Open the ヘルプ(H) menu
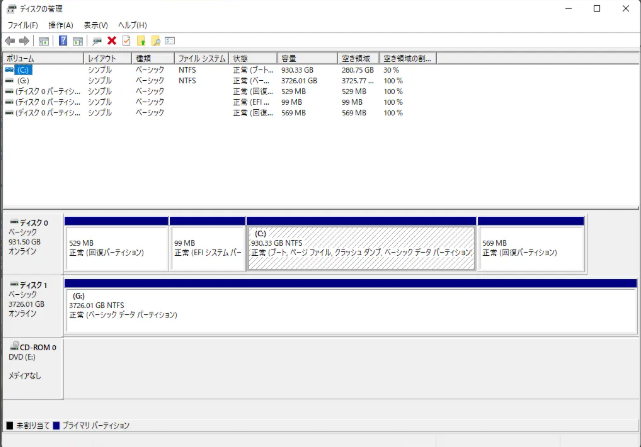 [132, 25]
